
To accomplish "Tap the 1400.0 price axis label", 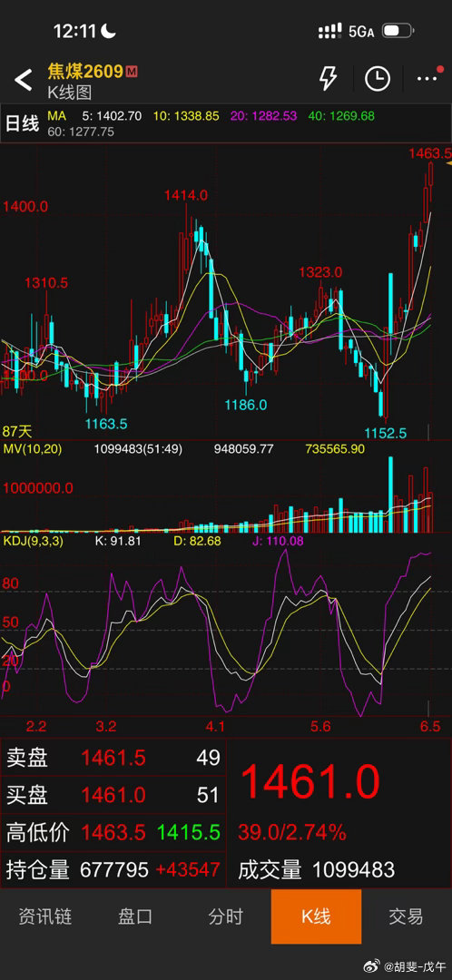I will click(x=25, y=206).
